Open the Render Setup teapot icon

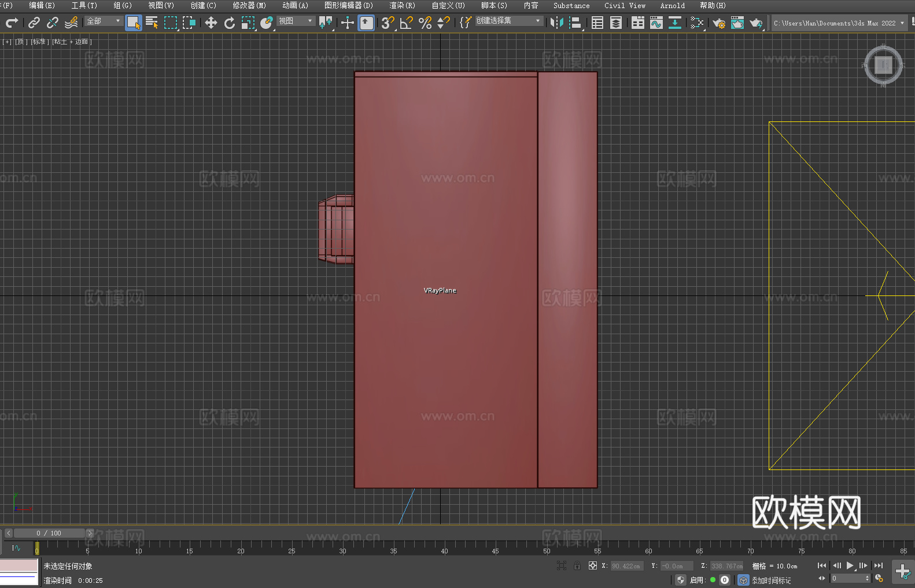(x=719, y=23)
